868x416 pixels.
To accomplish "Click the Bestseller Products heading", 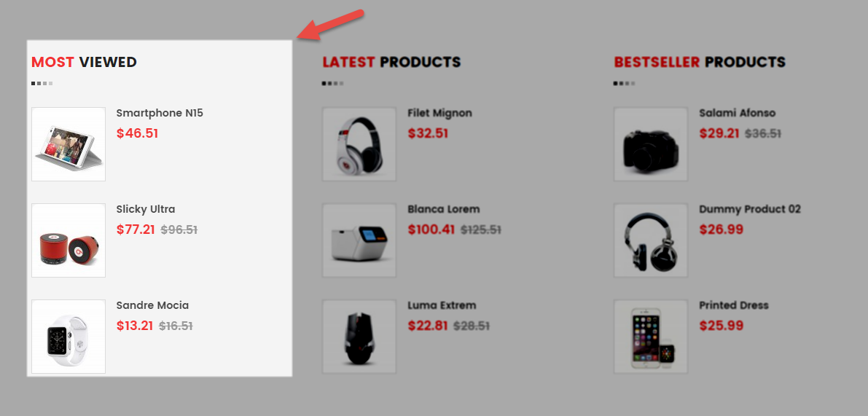I will [x=700, y=62].
